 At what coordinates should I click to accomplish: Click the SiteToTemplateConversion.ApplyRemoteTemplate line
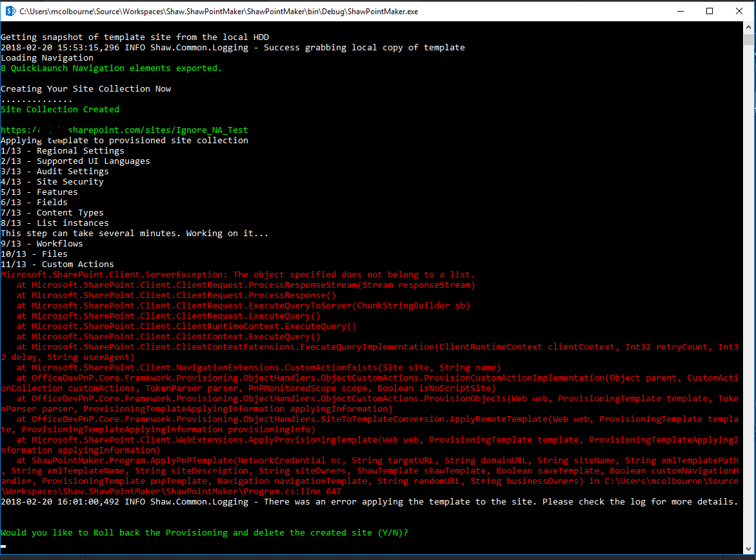pyautogui.click(x=370, y=425)
